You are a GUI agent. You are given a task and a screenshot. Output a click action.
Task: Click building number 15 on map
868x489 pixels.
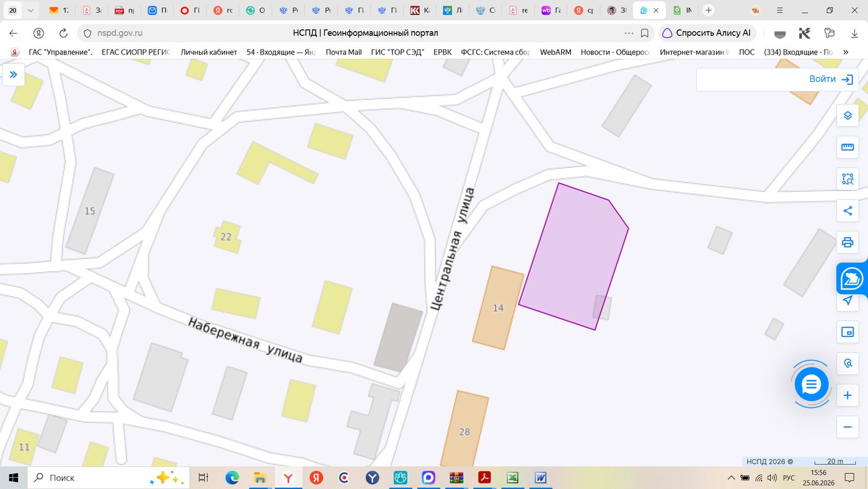click(x=90, y=211)
